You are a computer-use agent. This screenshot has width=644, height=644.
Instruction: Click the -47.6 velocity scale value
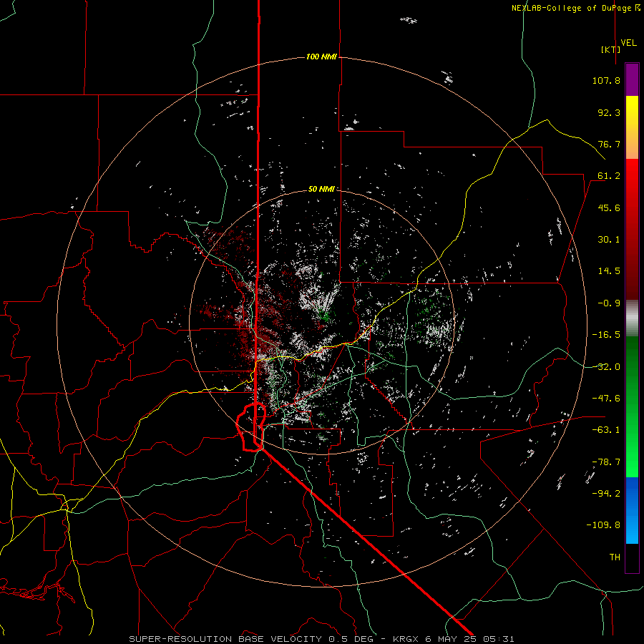[606, 399]
